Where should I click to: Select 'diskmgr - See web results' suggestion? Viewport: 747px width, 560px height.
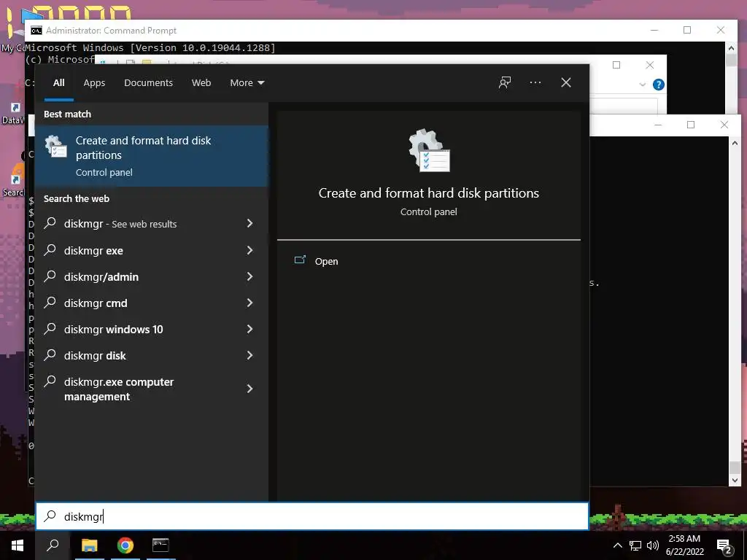(x=152, y=223)
